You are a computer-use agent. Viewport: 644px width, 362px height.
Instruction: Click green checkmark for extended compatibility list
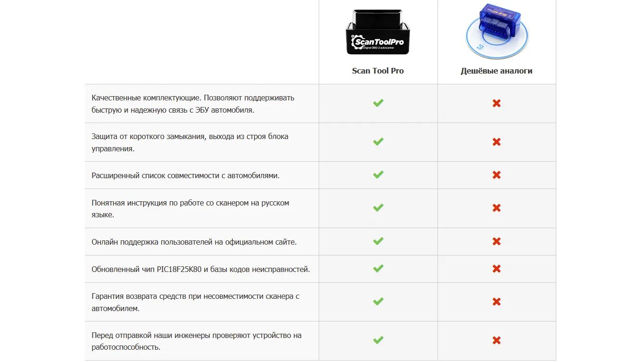coord(378,174)
